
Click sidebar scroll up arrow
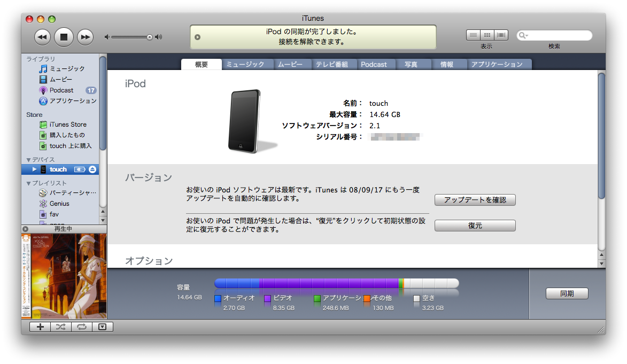103,212
